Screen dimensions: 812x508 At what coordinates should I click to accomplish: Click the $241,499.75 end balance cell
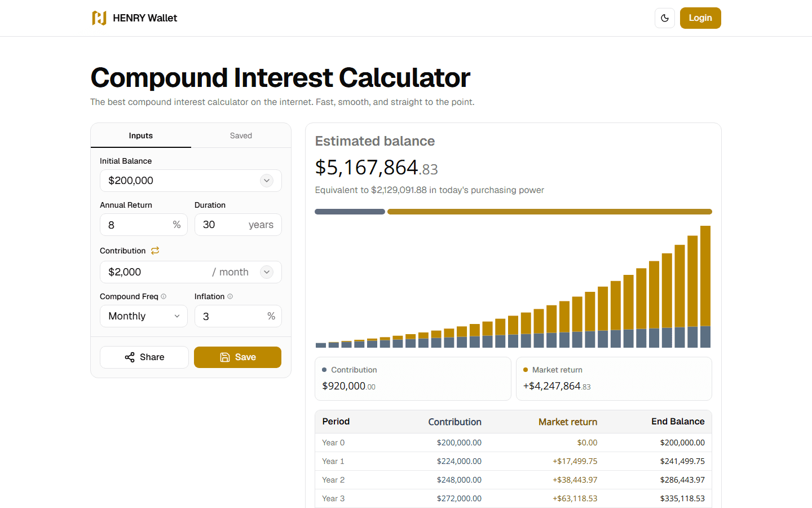(x=682, y=461)
